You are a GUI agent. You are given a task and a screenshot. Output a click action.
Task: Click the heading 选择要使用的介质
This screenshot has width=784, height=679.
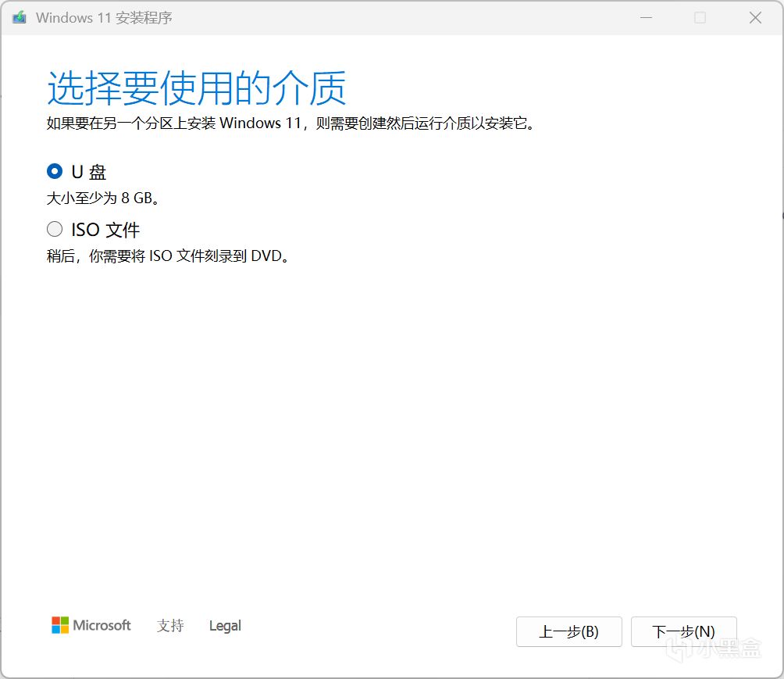pyautogui.click(x=197, y=88)
